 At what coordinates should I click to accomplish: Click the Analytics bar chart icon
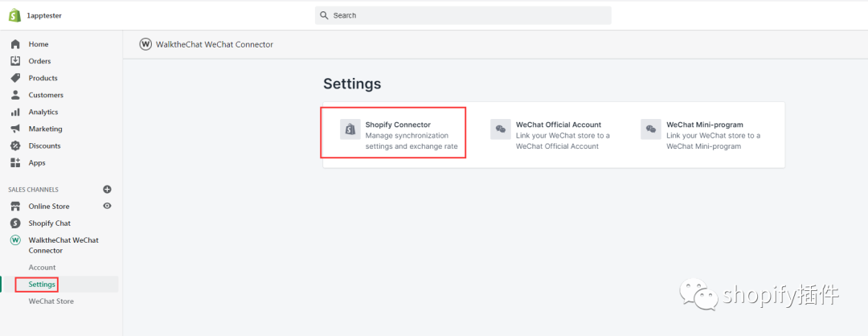[x=15, y=112]
